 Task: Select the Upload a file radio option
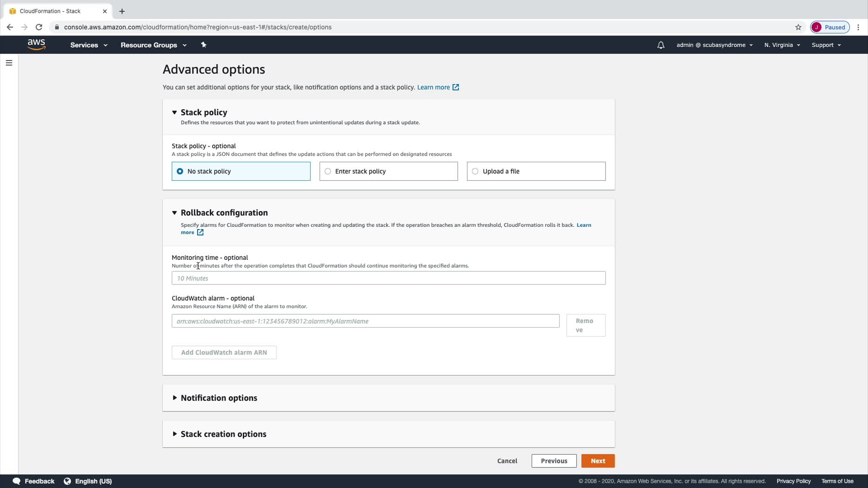coord(475,171)
